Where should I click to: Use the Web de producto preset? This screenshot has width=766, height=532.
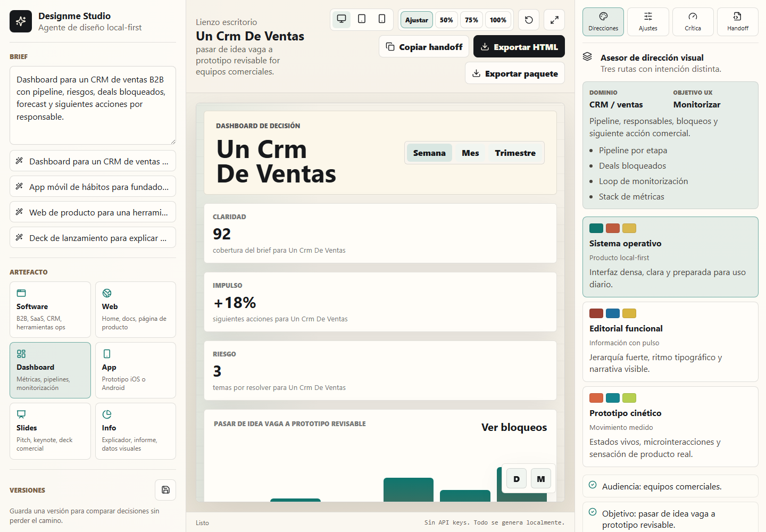93,212
